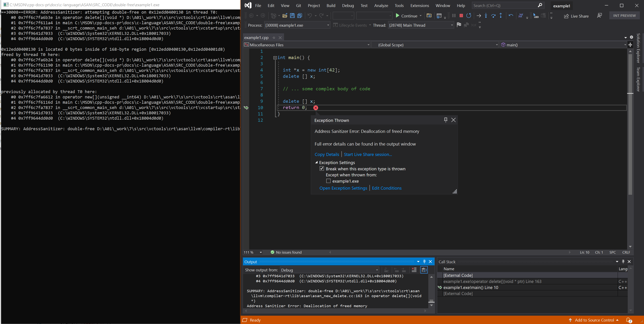Open the Show output from dropdown
The width and height of the screenshot is (644, 324).
coord(328,269)
